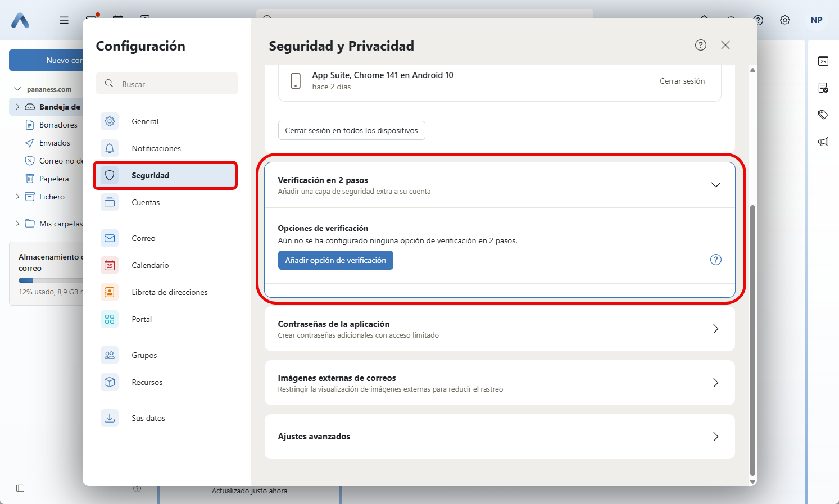This screenshot has width=839, height=504.
Task: Open the Notificaciones settings page
Action: pos(156,148)
